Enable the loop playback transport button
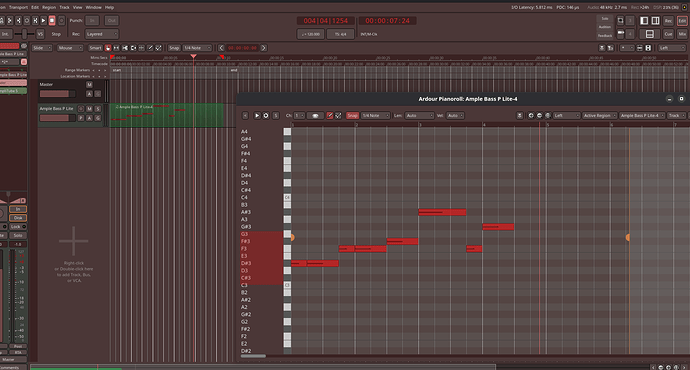690x370 pixels. pyautogui.click(x=27, y=21)
